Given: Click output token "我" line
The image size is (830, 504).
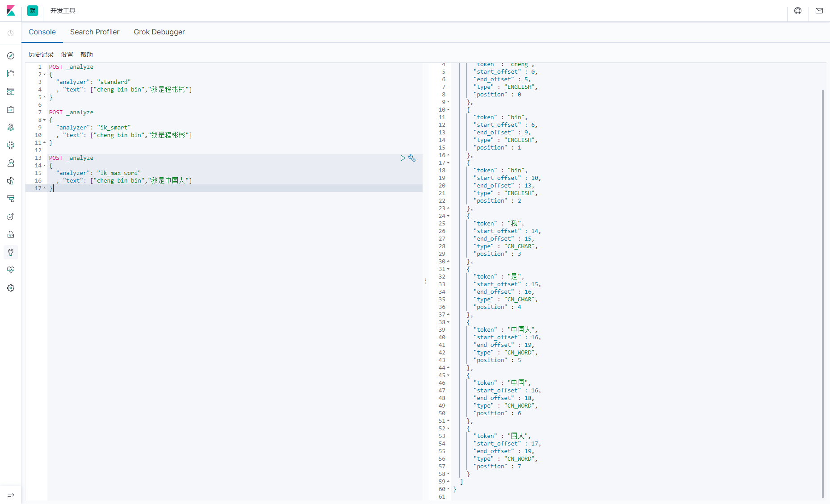Looking at the screenshot, I should (x=499, y=224).
